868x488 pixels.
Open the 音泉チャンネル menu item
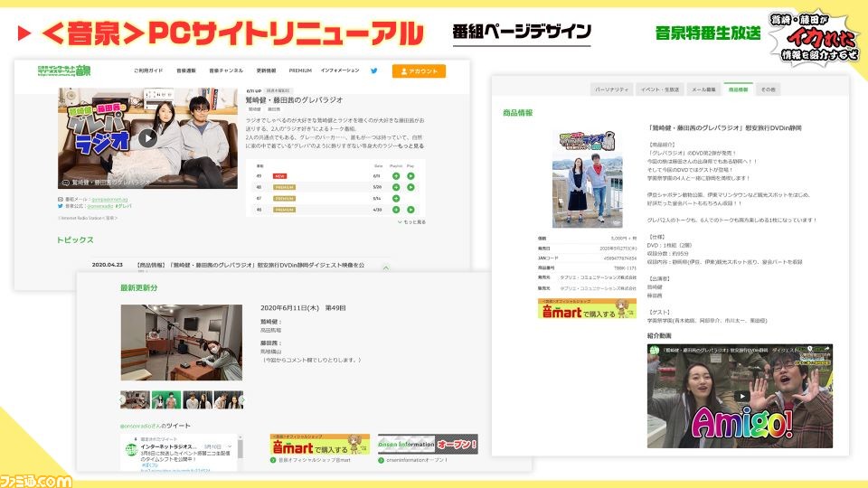click(226, 70)
